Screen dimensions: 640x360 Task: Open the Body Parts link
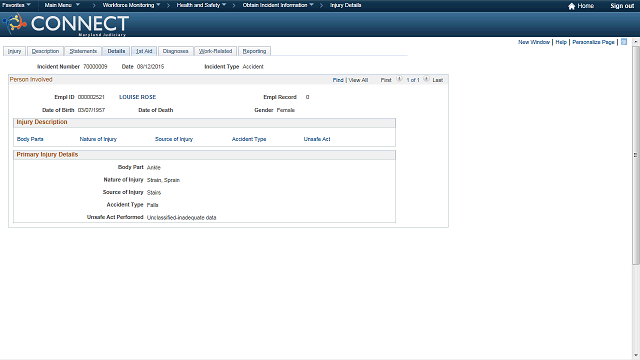point(30,139)
